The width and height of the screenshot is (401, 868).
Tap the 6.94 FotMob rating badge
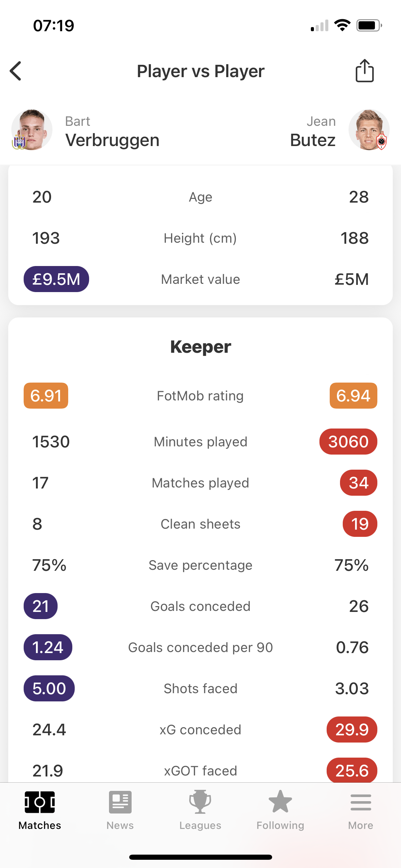tap(353, 396)
